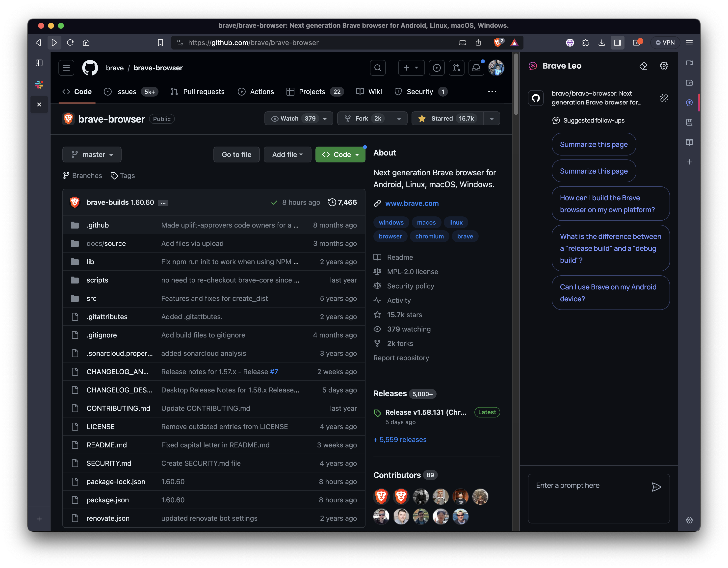The width and height of the screenshot is (728, 568).
Task: Switch to the Issues tab
Action: tap(126, 92)
